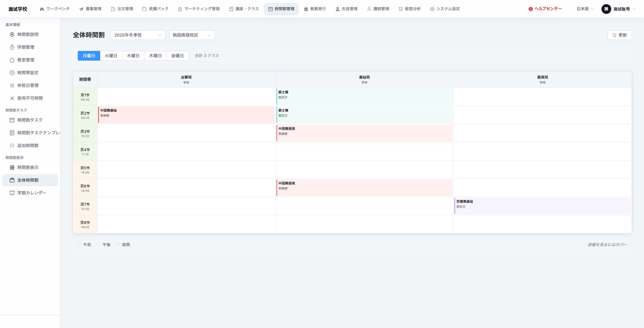Click the システム設定 gear icon
The height and width of the screenshot is (328, 644).
click(432, 9)
